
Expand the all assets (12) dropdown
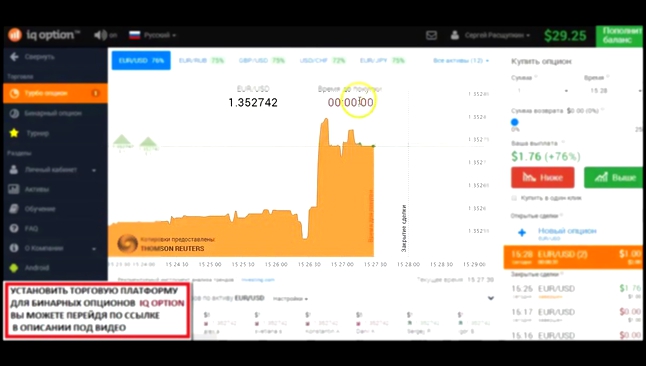point(461,61)
